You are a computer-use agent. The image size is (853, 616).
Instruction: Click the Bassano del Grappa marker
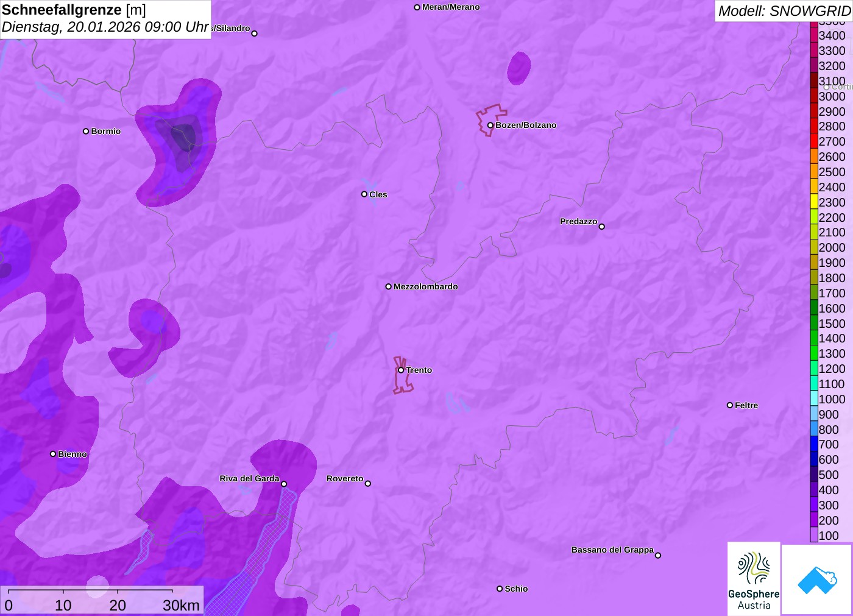click(x=658, y=555)
